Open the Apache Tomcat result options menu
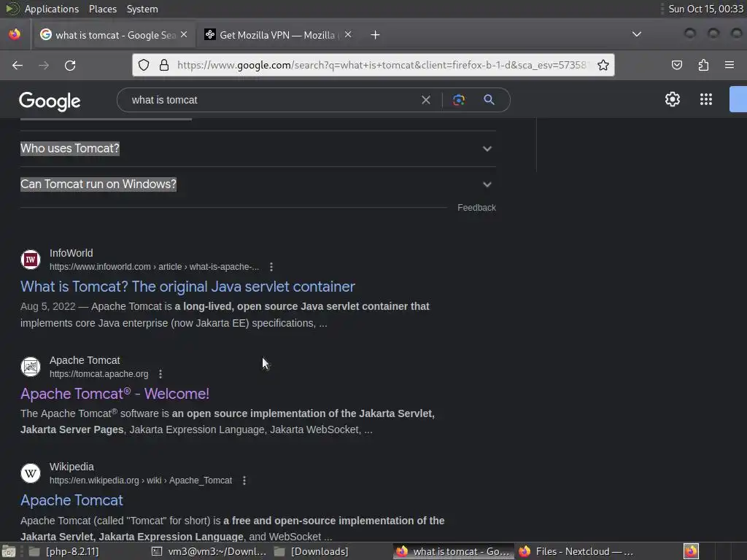 coord(160,374)
